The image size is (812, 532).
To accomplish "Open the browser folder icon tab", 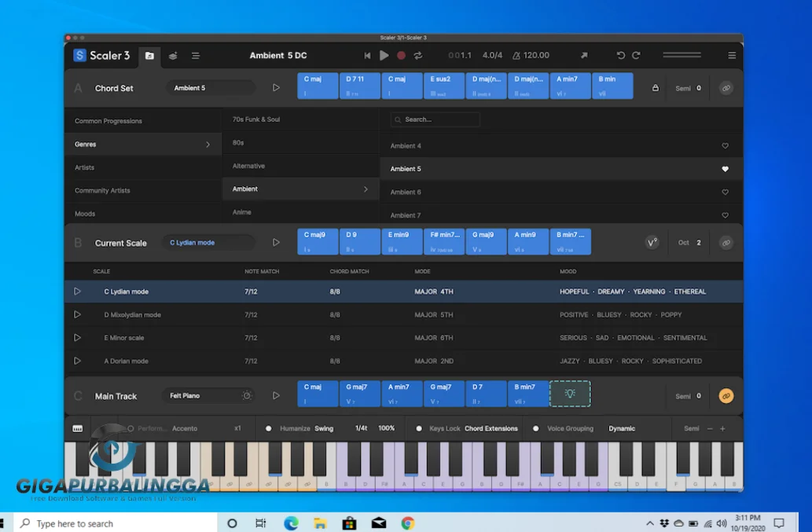I will [149, 56].
